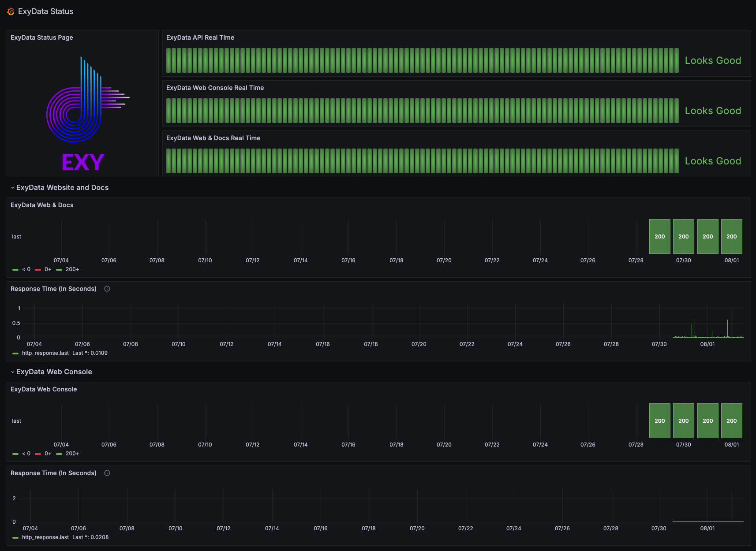
Task: Click Response Time title under Web & Docs
Action: 53,289
